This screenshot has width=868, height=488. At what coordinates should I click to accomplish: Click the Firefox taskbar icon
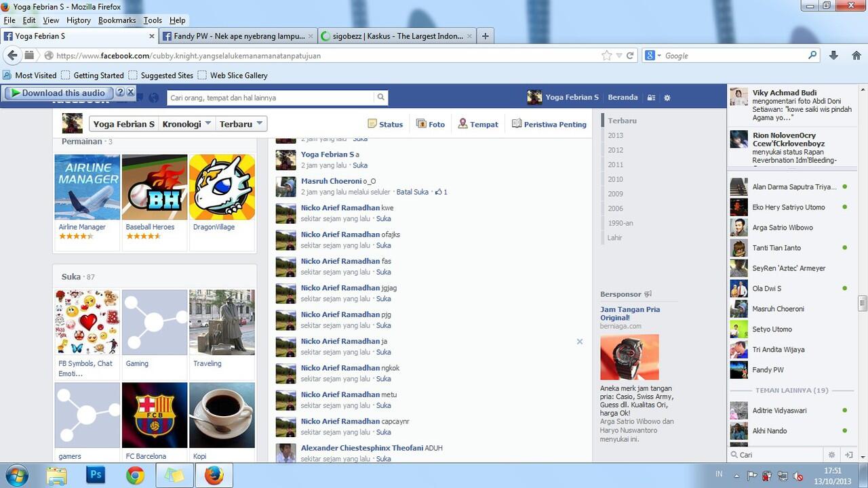(214, 476)
